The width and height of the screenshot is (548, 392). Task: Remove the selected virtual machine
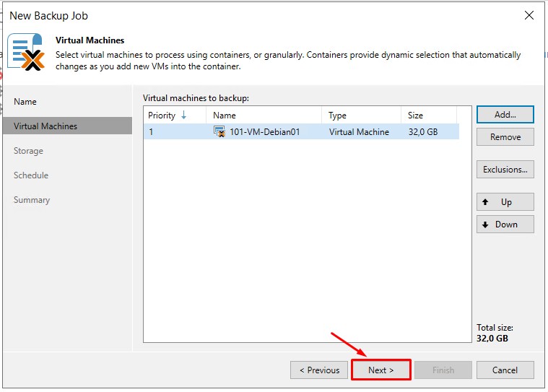[505, 137]
